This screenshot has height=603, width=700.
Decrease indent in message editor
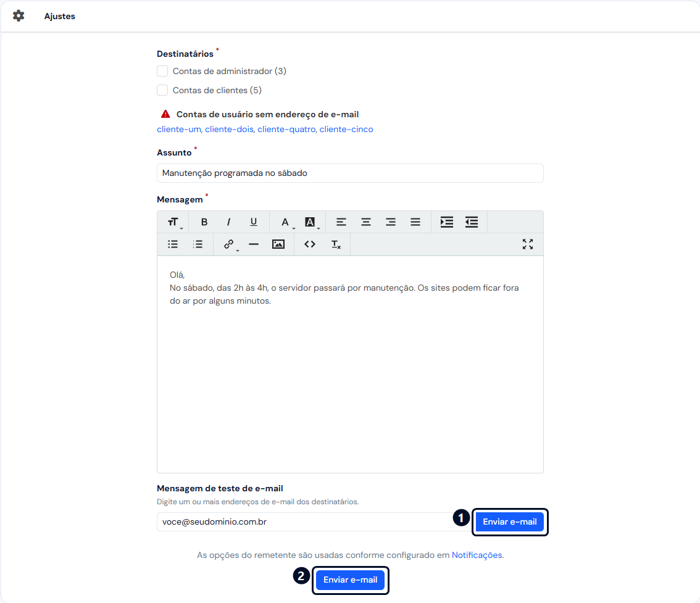click(x=472, y=222)
